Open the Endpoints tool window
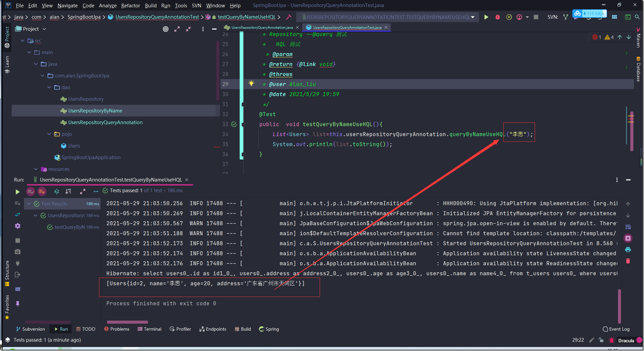The image size is (644, 351). tap(213, 329)
